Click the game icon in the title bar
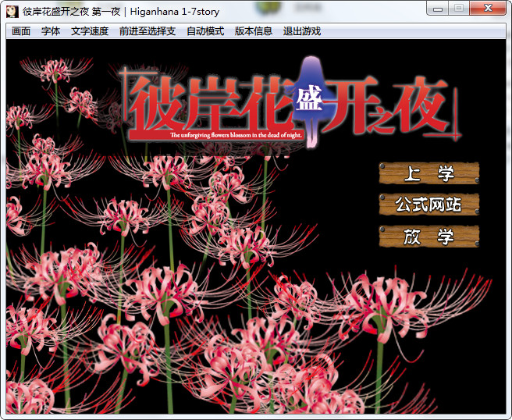The image size is (512, 420). [12, 11]
